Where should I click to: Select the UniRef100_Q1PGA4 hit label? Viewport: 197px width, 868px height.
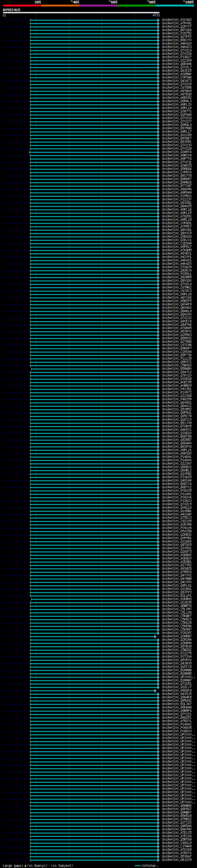coord(177,115)
